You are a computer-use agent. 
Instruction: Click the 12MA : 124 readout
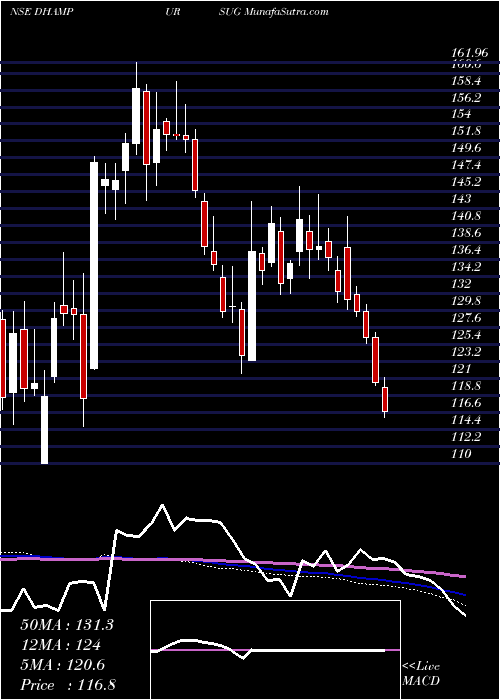tap(60, 645)
